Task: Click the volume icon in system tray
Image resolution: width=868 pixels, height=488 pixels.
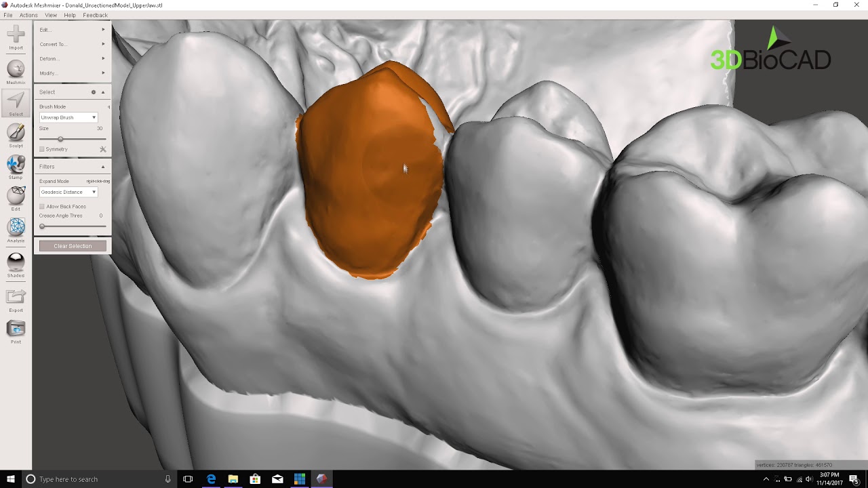Action: coord(809,479)
